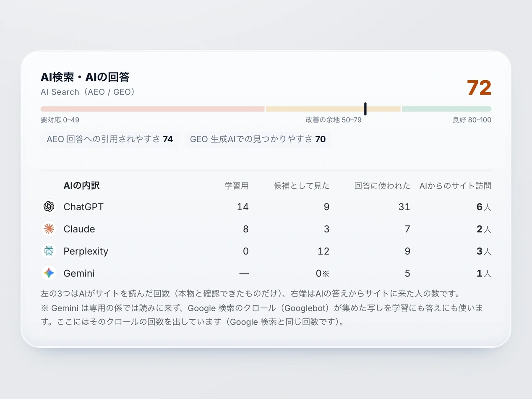Image resolution: width=532 pixels, height=399 pixels.
Task: Click the 候補として見た column header
Action: coord(302,186)
